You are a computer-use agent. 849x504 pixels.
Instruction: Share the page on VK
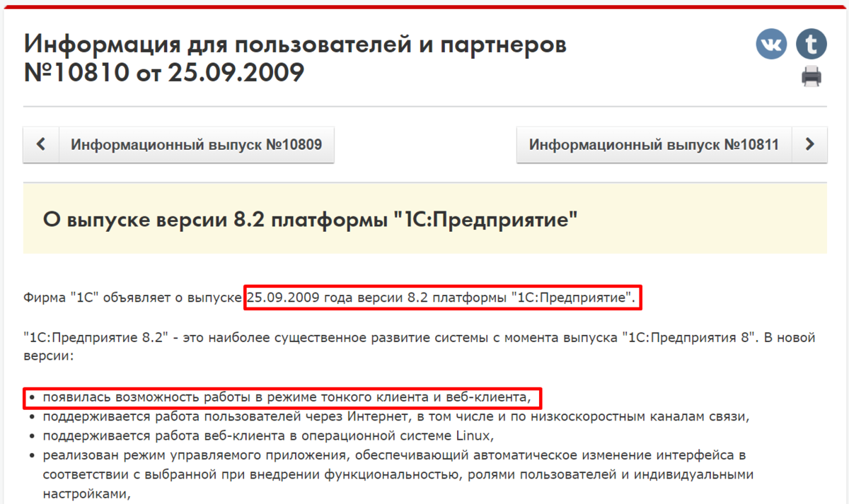click(x=771, y=45)
